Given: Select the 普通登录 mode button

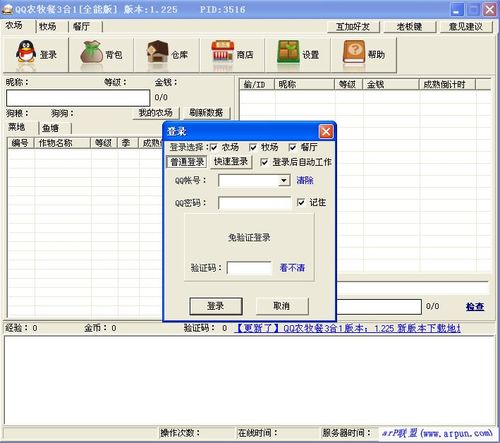Looking at the screenshot, I should click(187, 162).
